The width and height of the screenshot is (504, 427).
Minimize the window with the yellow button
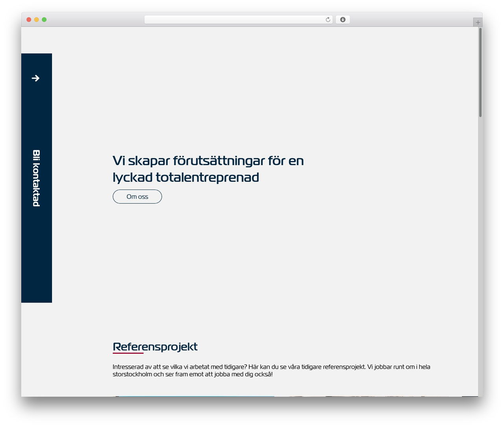coord(37,20)
